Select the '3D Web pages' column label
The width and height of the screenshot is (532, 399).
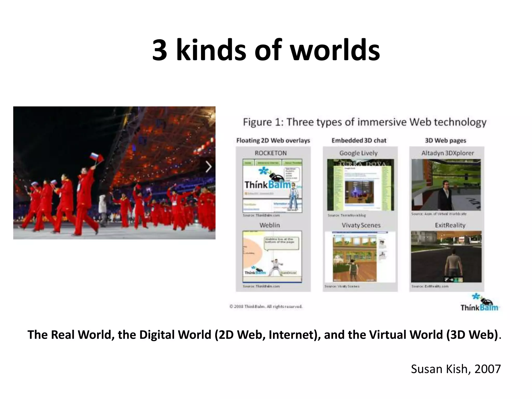[x=445, y=141]
